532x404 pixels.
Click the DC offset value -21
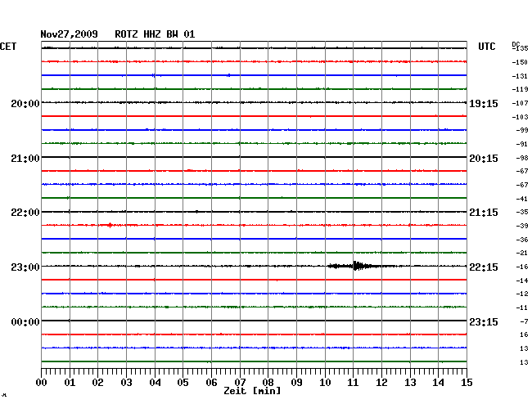coord(522,253)
